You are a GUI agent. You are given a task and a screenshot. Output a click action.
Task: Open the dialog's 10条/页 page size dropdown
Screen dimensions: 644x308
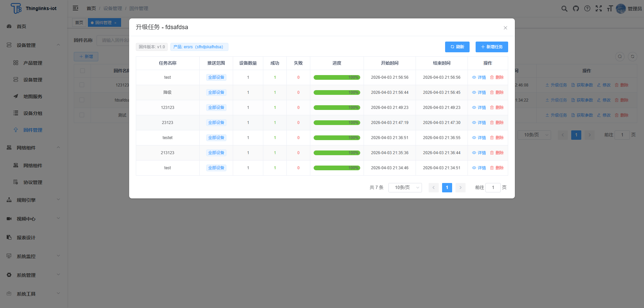point(405,188)
